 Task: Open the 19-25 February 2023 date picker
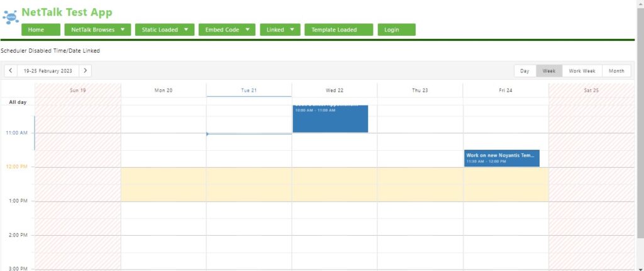coord(48,71)
